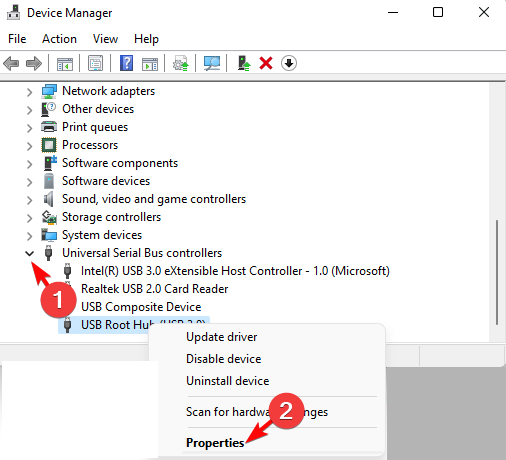Choose Properties in the context menu

(x=215, y=443)
